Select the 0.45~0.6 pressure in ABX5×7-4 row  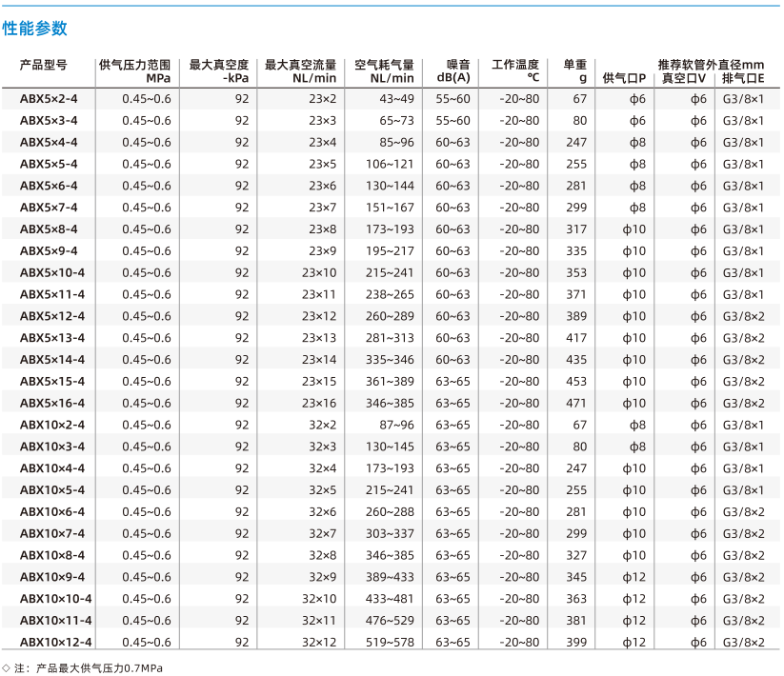147,208
